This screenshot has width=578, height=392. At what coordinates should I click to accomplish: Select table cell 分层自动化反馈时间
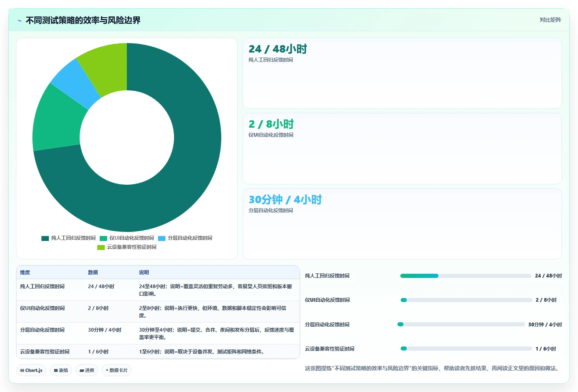[42, 330]
